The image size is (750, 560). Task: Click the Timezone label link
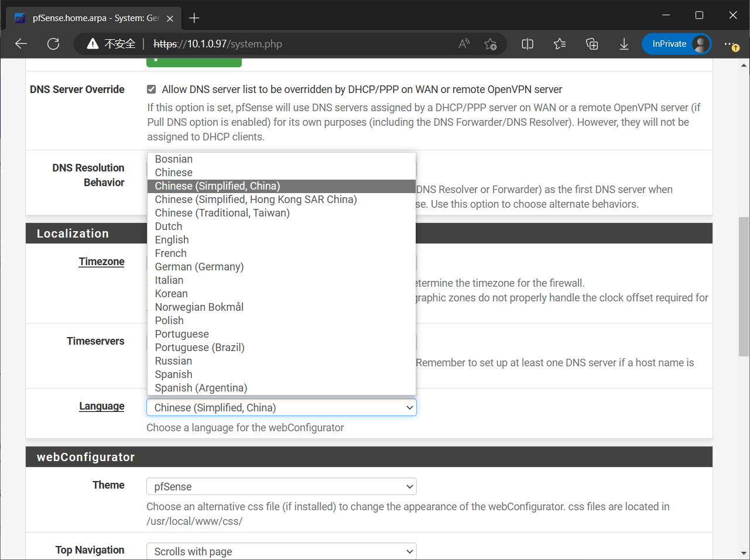tap(101, 262)
